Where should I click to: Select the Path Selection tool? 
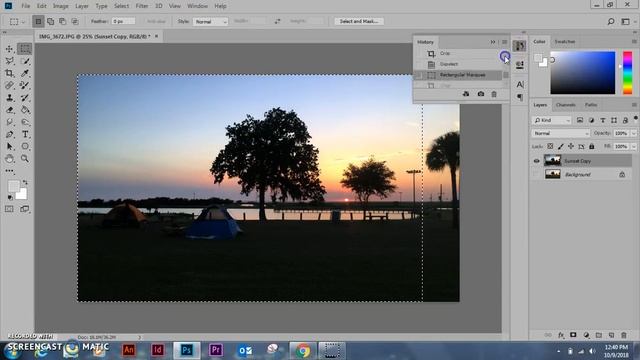[9, 146]
